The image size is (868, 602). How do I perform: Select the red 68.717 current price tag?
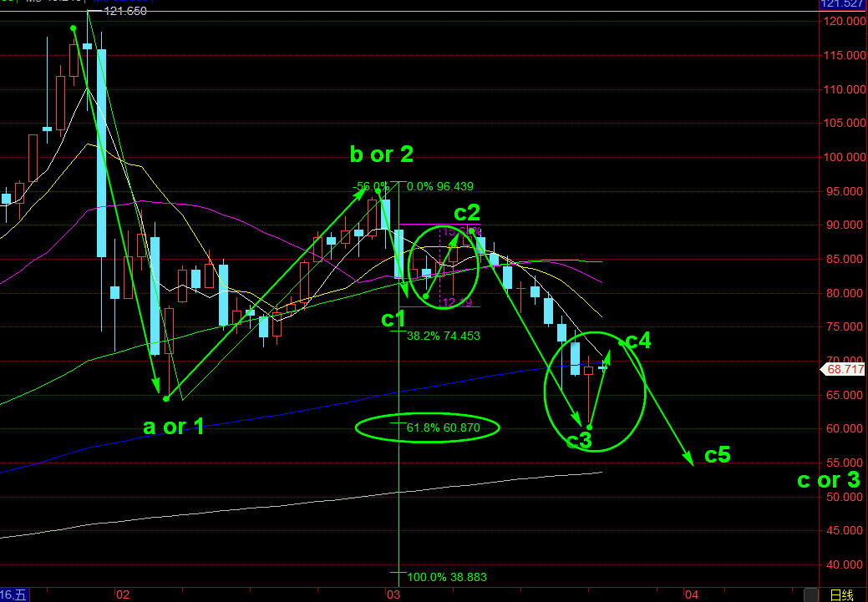click(x=845, y=369)
